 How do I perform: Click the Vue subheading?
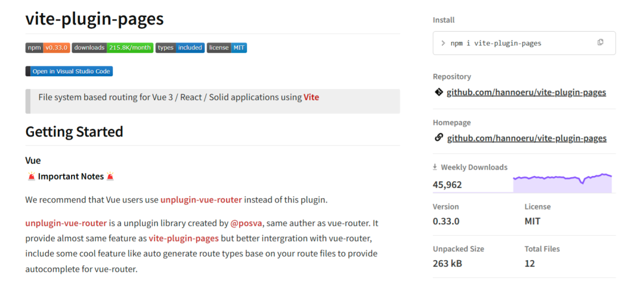click(x=33, y=160)
